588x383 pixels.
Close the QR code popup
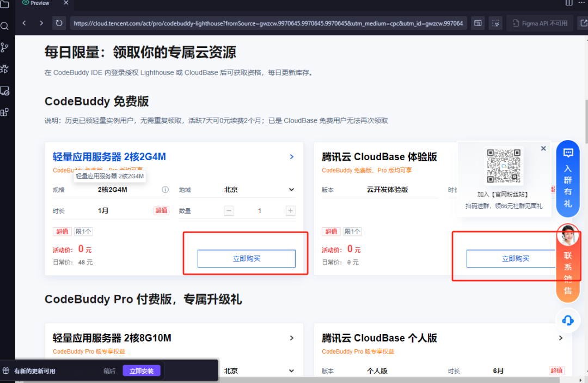coord(543,149)
